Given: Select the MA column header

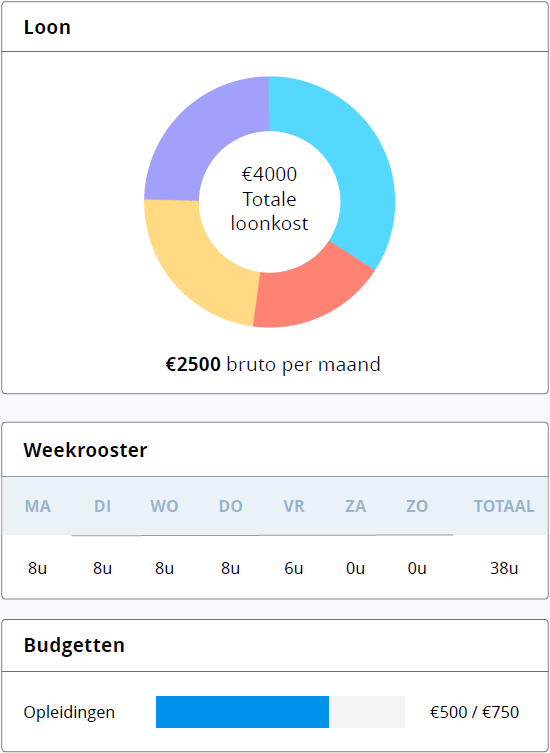Looking at the screenshot, I should (37, 506).
